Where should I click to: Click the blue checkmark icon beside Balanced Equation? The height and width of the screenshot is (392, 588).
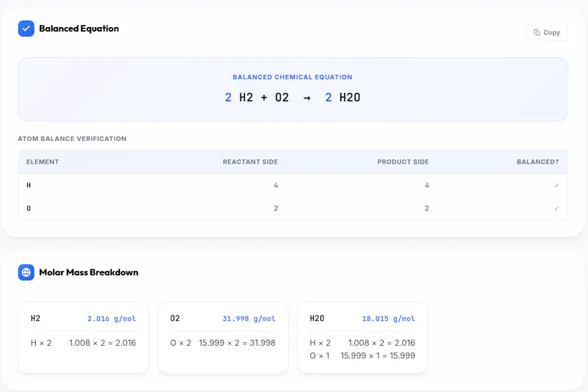(26, 29)
